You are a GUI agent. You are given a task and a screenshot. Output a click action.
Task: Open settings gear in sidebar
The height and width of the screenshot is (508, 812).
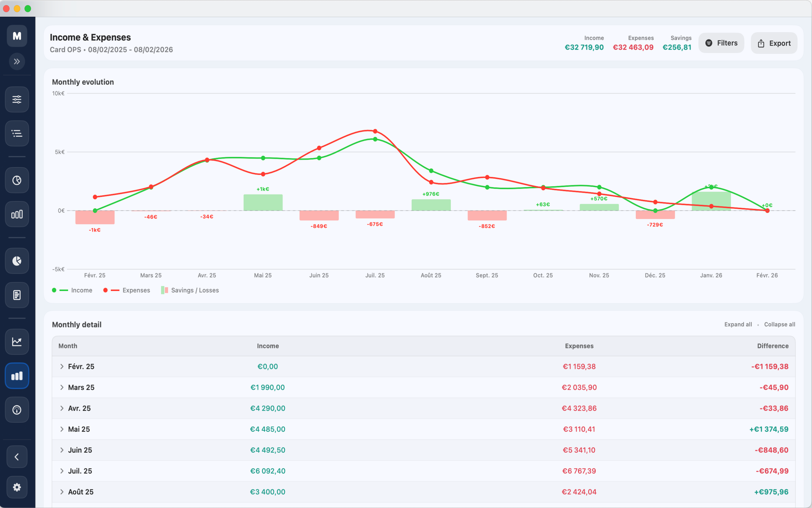17,487
